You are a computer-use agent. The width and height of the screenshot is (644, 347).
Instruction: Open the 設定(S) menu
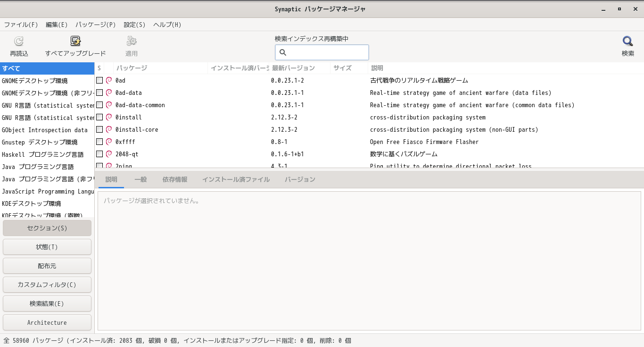pos(134,25)
